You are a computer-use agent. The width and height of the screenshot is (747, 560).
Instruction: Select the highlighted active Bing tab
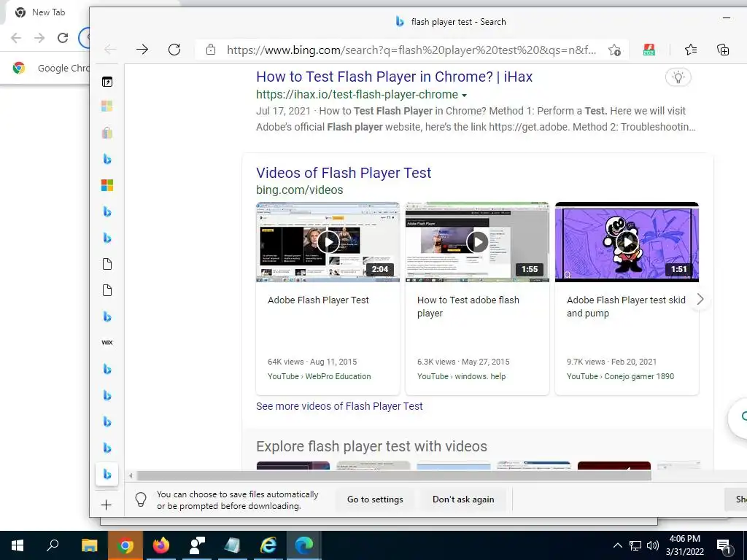pos(107,474)
